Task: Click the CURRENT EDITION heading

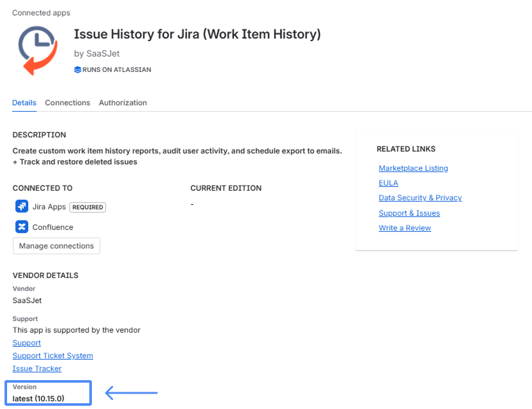Action: point(226,188)
